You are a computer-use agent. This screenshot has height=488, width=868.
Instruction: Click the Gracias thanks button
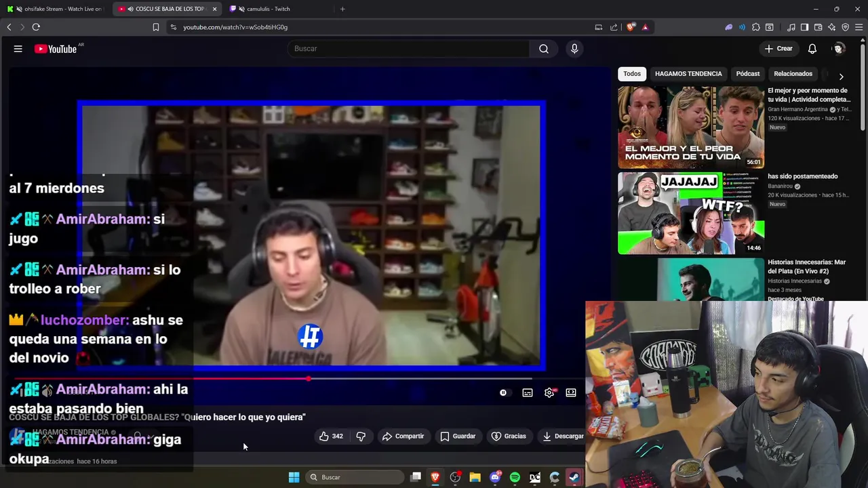pos(509,436)
